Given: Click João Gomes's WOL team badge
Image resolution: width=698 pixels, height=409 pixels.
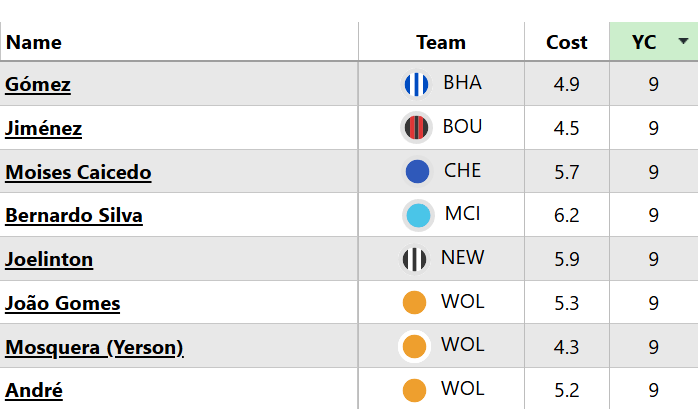Looking at the screenshot, I should click(x=414, y=303).
